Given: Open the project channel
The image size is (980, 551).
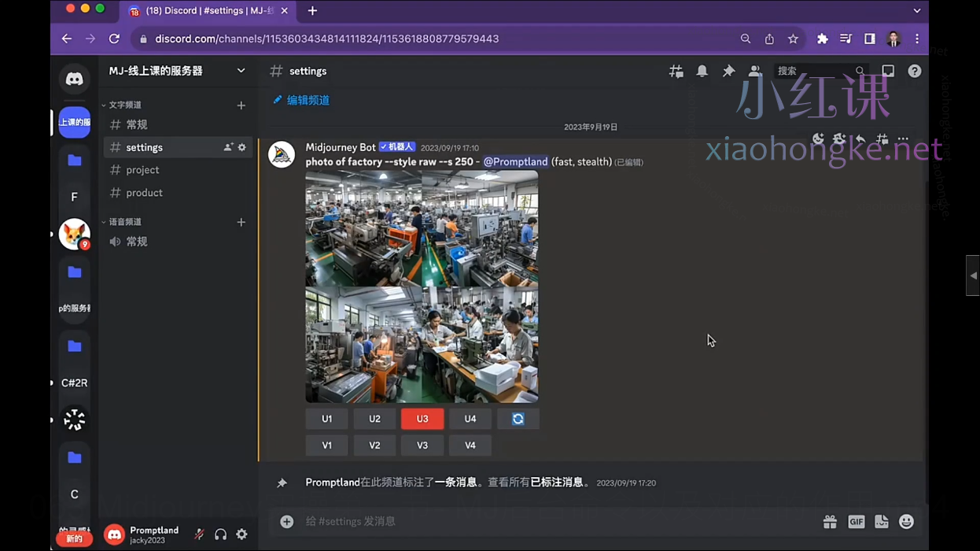Looking at the screenshot, I should [178, 170].
